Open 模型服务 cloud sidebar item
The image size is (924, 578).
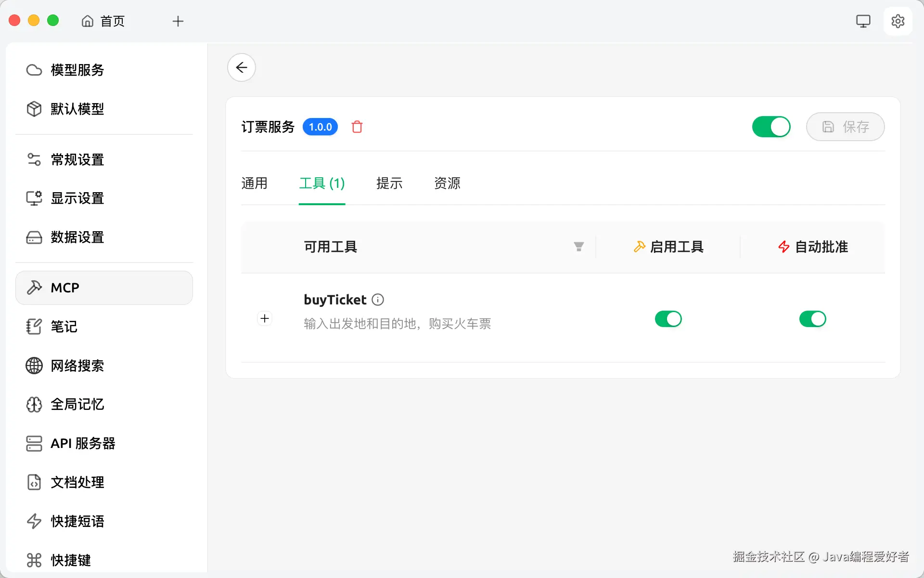(x=77, y=70)
